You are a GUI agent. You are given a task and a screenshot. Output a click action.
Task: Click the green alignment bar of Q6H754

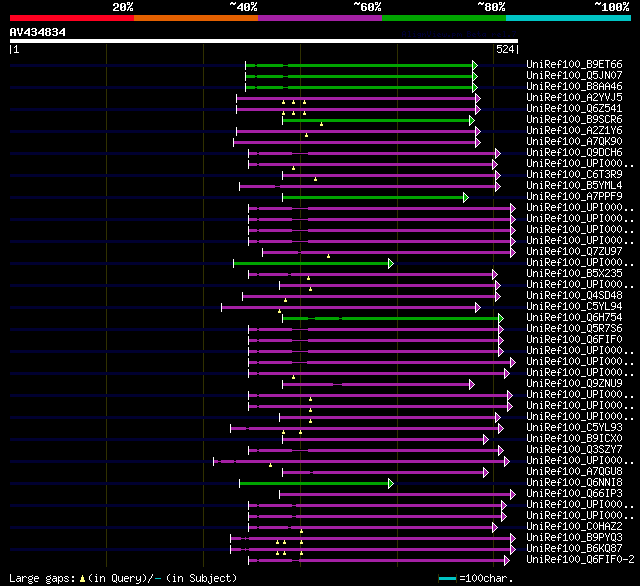tap(391, 318)
